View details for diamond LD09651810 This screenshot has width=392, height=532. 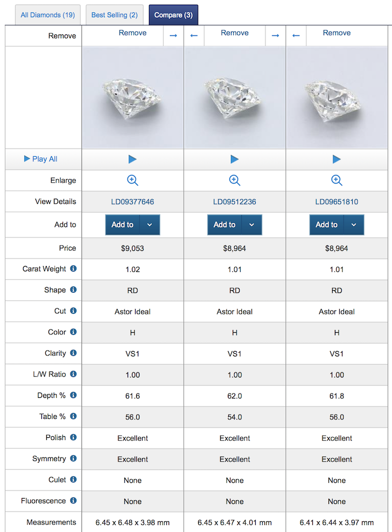point(336,201)
